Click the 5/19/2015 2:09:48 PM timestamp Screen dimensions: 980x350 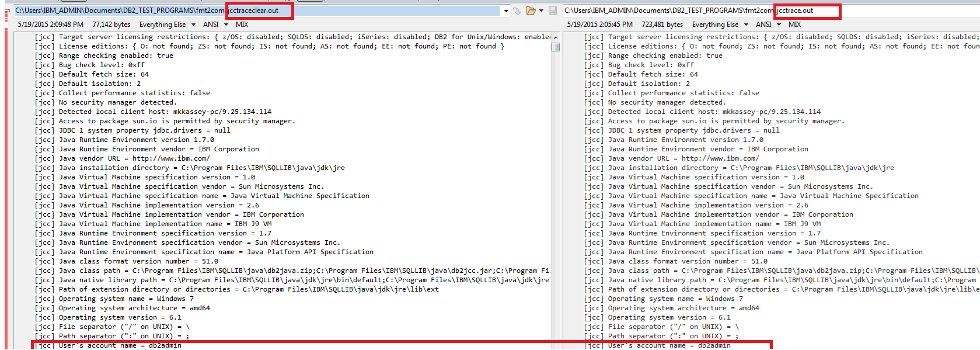pyautogui.click(x=51, y=25)
